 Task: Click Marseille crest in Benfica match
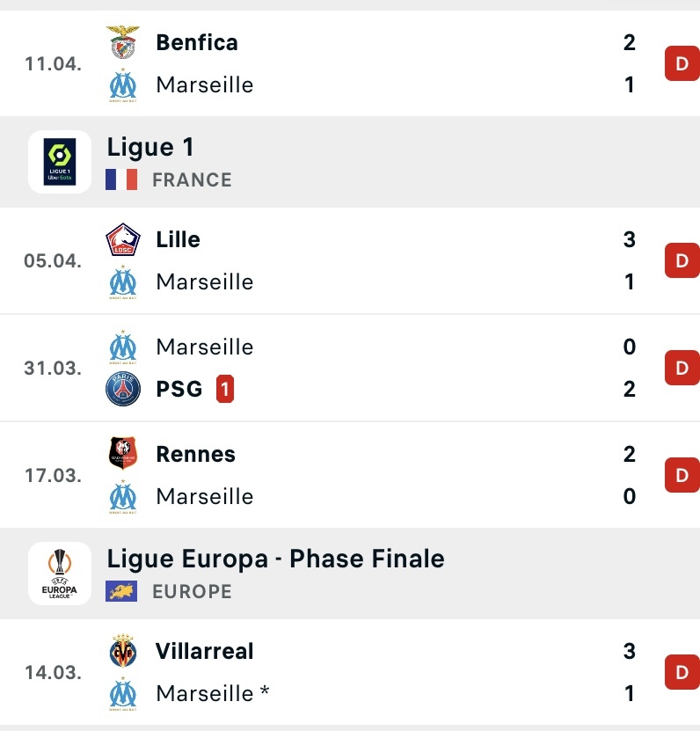click(122, 84)
